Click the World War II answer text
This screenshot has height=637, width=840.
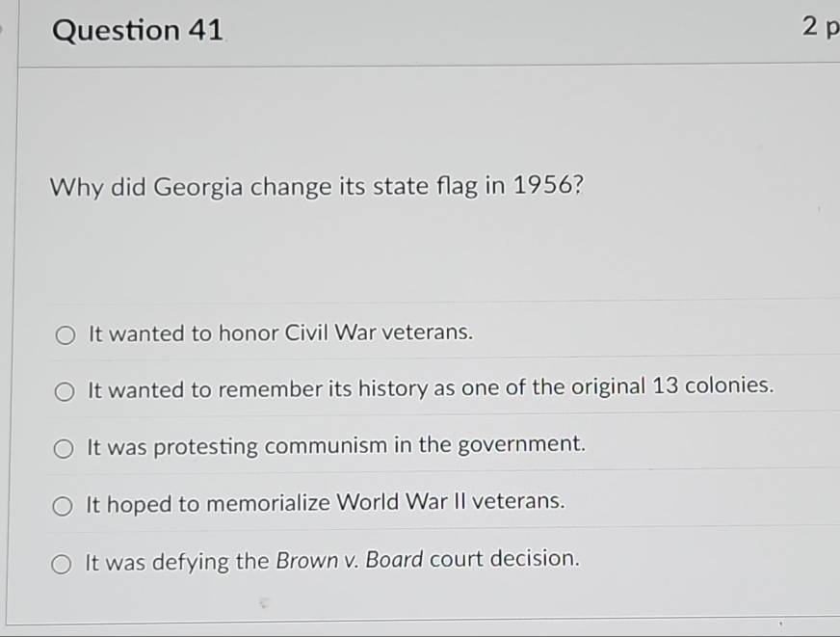326,502
